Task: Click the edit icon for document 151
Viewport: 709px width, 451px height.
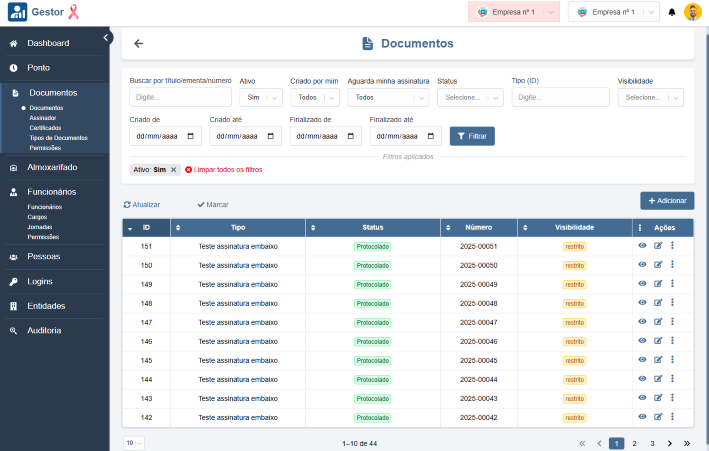Action: click(658, 246)
